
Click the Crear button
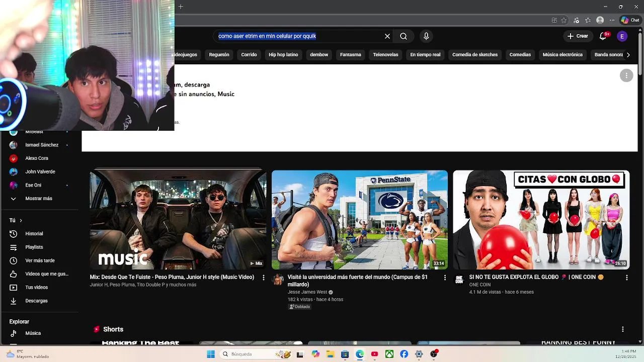click(x=578, y=36)
